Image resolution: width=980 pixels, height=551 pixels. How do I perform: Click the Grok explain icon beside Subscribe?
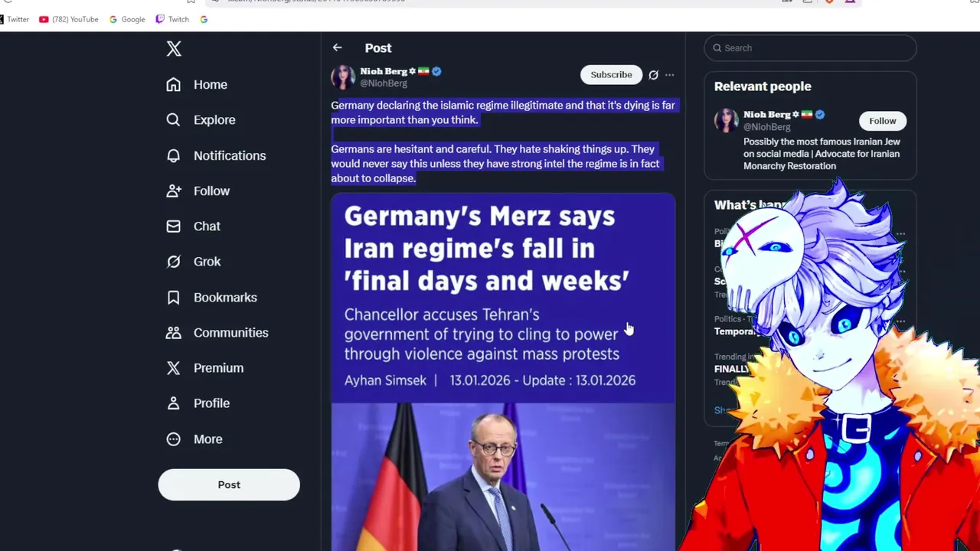pos(653,75)
